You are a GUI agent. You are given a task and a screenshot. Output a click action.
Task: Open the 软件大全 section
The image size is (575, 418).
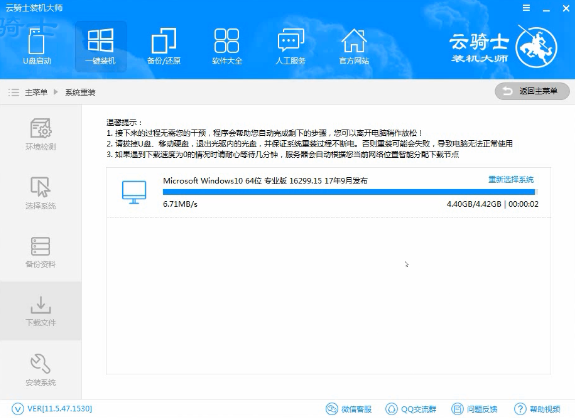(227, 47)
